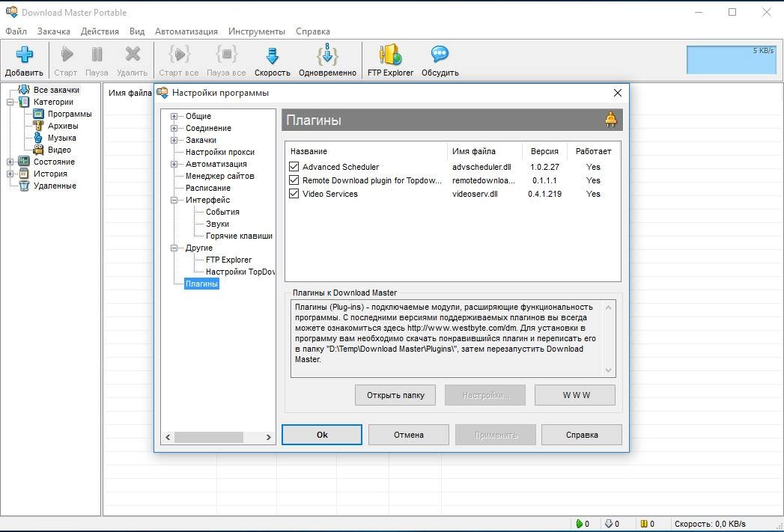Click the W W W button

575,395
